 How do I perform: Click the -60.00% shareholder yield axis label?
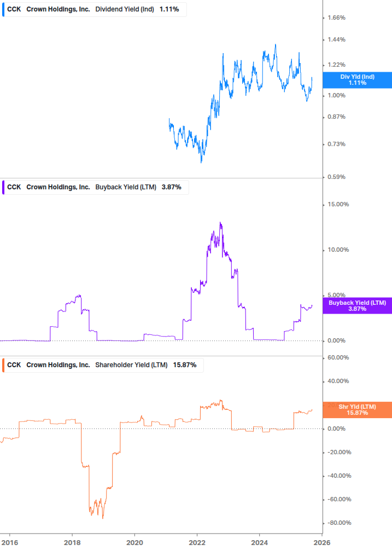point(339,500)
